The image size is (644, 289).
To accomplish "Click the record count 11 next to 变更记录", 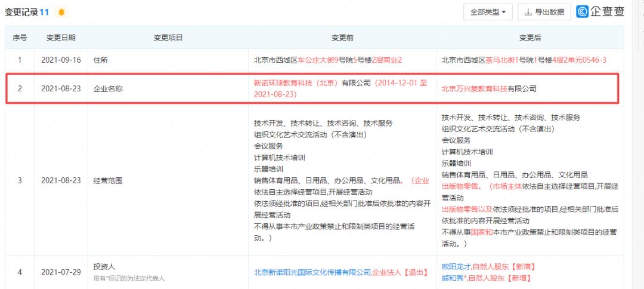I will click(44, 12).
